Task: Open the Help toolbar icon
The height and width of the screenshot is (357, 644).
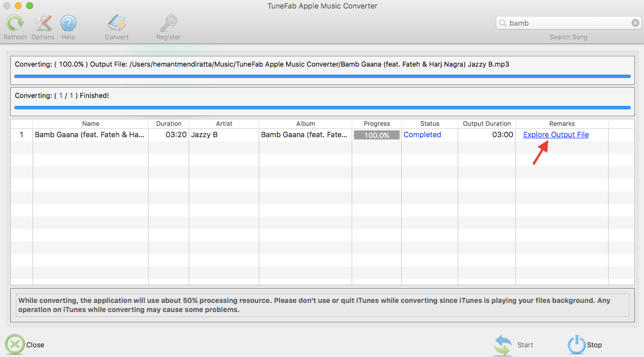Action: pos(68,23)
